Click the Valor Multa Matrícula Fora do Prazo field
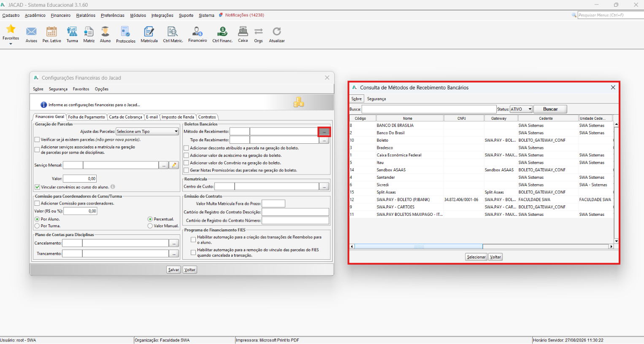The image size is (644, 344). tap(273, 204)
